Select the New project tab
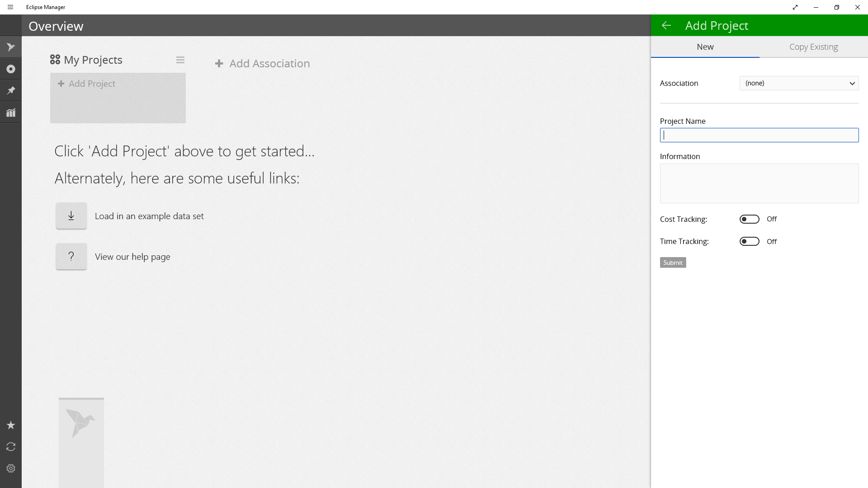868x488 pixels. (705, 47)
